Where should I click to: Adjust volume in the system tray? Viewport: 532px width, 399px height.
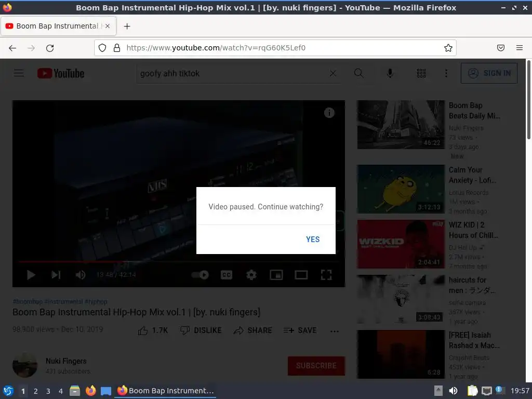[453, 391]
